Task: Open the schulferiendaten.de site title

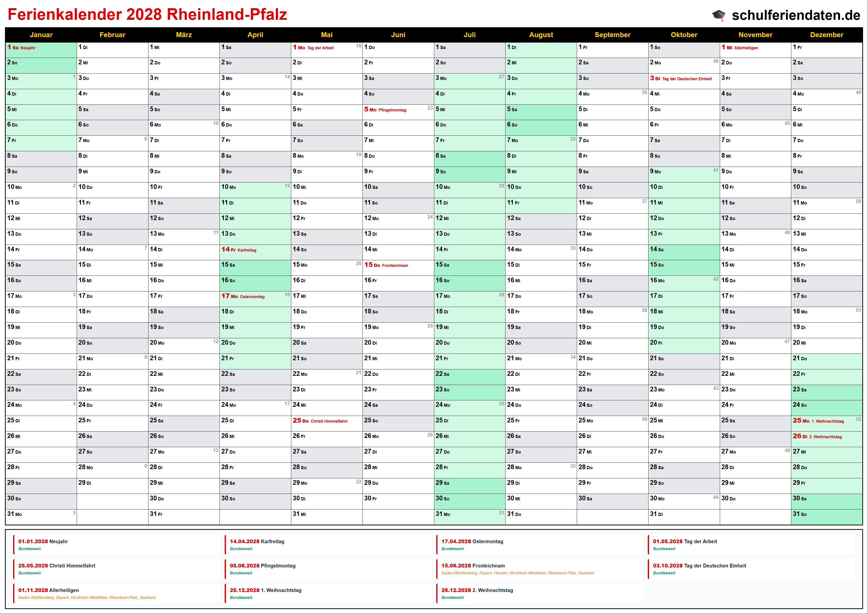Action: pyautogui.click(x=796, y=15)
